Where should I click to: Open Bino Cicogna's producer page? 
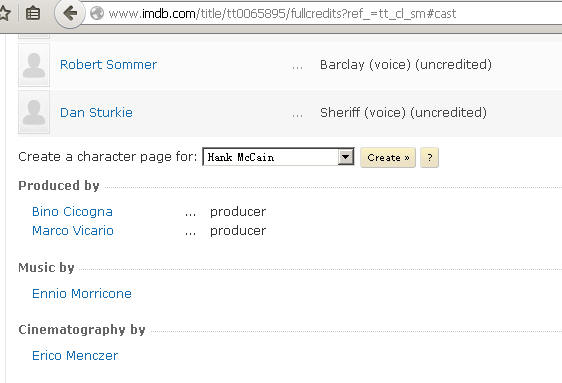click(x=72, y=212)
